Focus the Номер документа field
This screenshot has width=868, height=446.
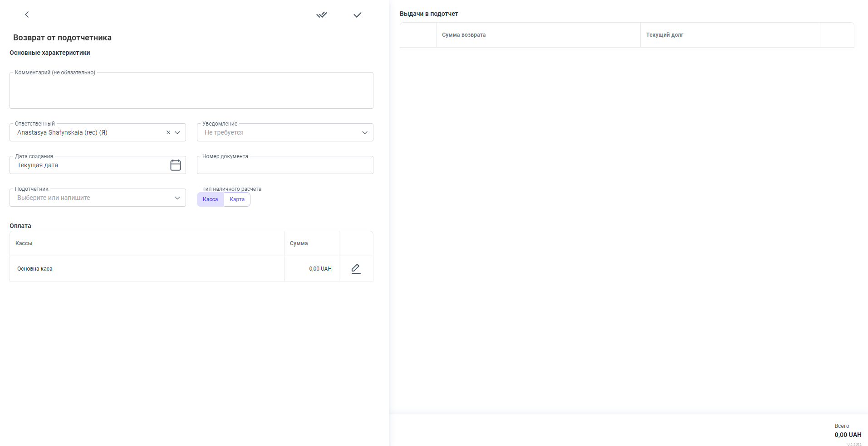point(285,165)
